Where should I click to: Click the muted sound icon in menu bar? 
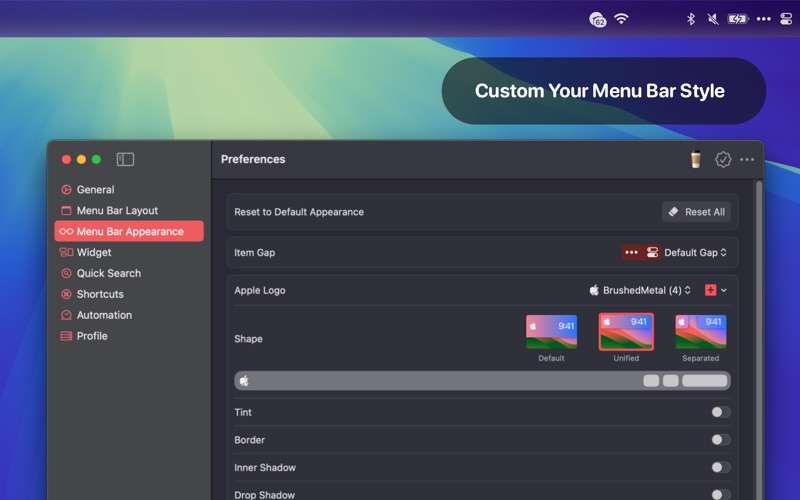click(713, 19)
